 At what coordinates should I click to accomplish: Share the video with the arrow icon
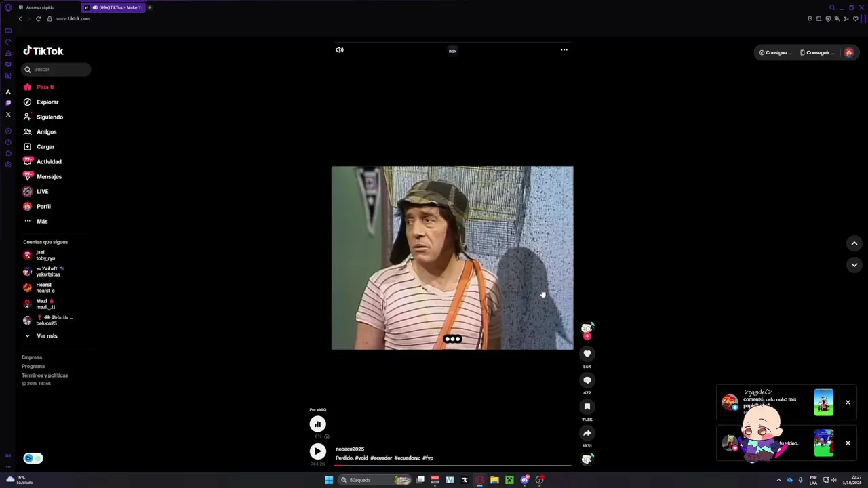(x=587, y=433)
